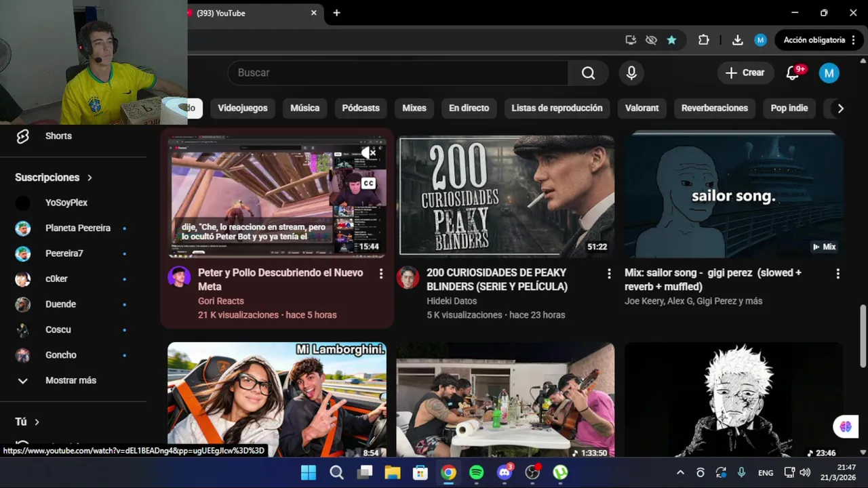Click the Crear button
The height and width of the screenshot is (488, 868).
click(x=745, y=73)
